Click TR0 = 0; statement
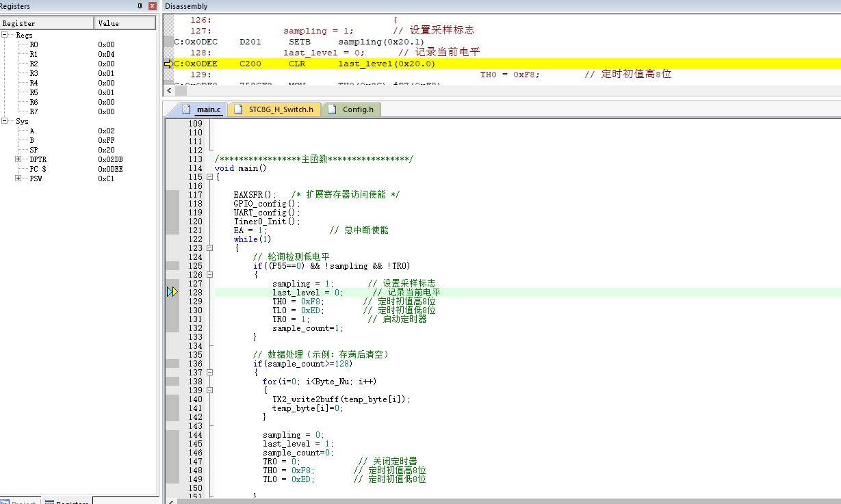The height and width of the screenshot is (504, 841). [281, 462]
